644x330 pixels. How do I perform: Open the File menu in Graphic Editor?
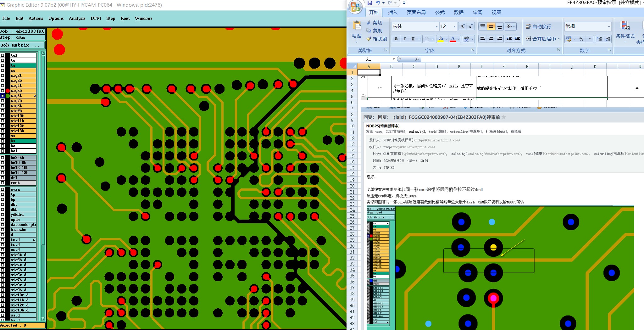[6, 18]
